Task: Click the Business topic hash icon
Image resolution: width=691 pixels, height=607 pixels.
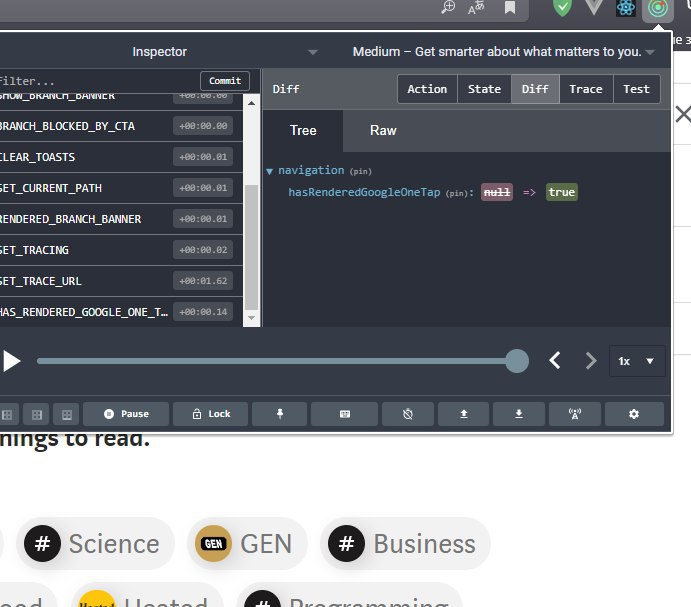Action: 346,543
